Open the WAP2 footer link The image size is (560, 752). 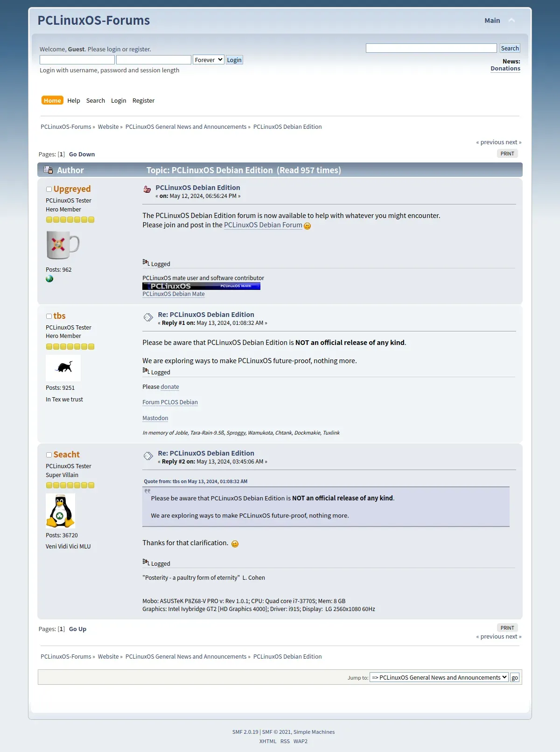301,741
